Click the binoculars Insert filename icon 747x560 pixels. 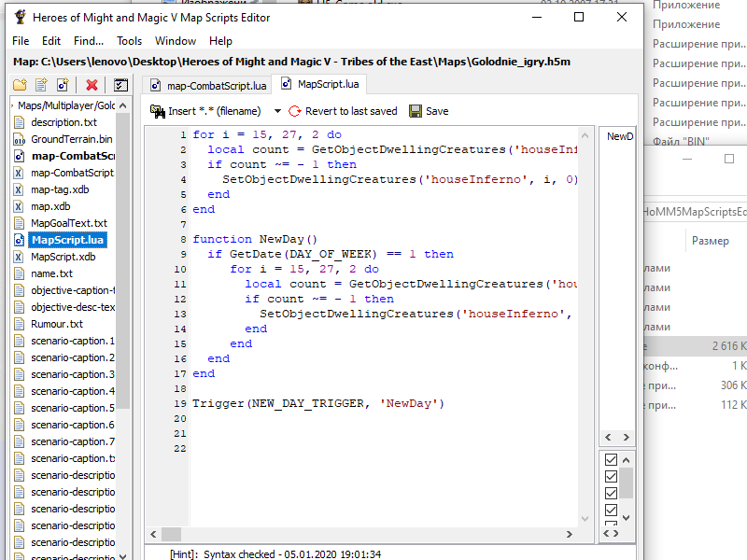coord(157,111)
